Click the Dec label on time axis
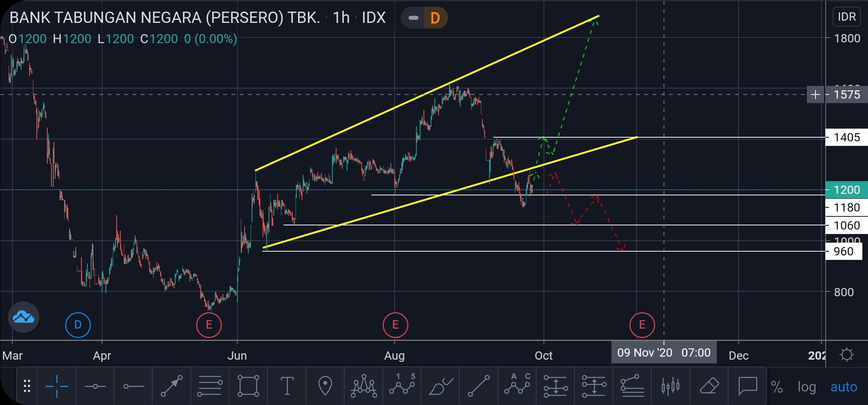This screenshot has height=405, width=868. coord(739,355)
